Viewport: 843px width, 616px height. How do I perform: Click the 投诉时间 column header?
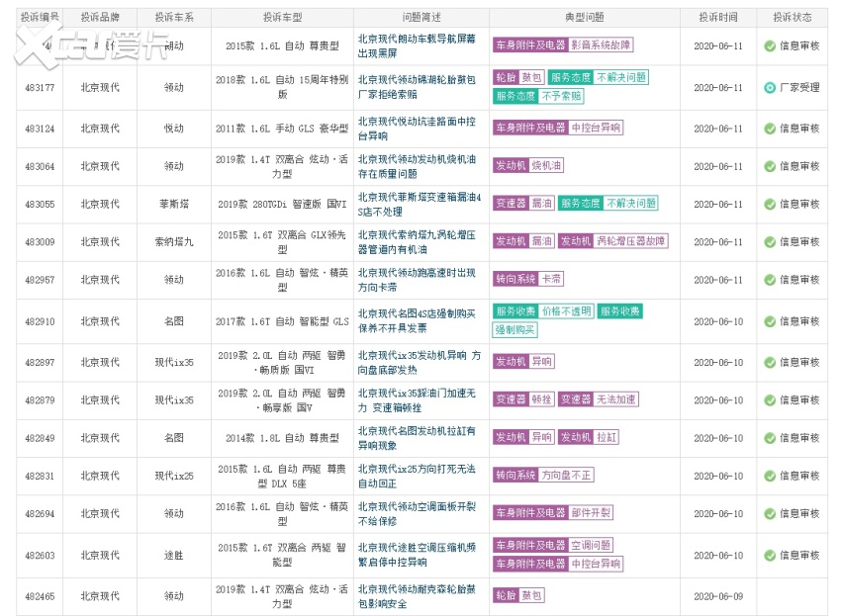coord(718,17)
